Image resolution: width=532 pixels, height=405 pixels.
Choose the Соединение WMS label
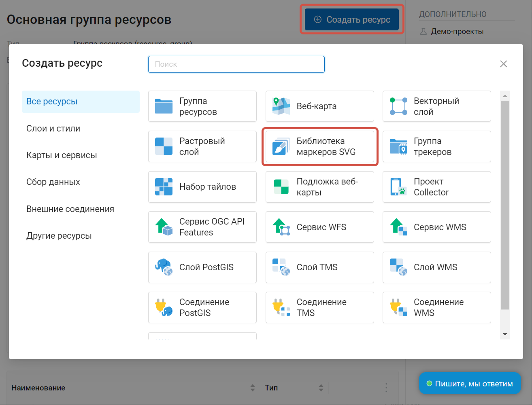pos(439,307)
